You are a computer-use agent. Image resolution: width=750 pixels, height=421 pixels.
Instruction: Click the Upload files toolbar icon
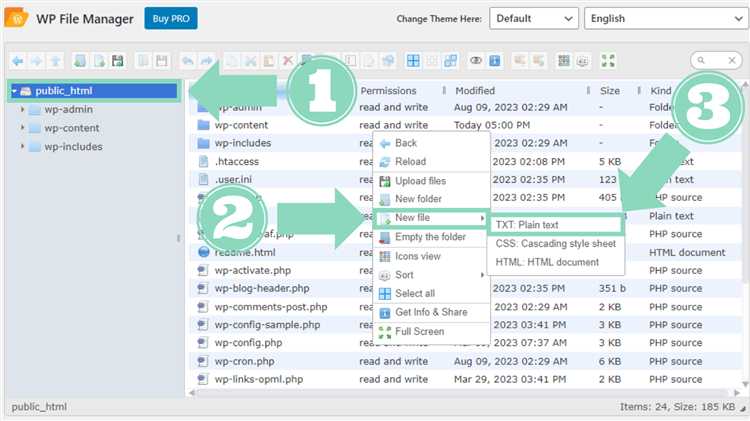point(118,61)
